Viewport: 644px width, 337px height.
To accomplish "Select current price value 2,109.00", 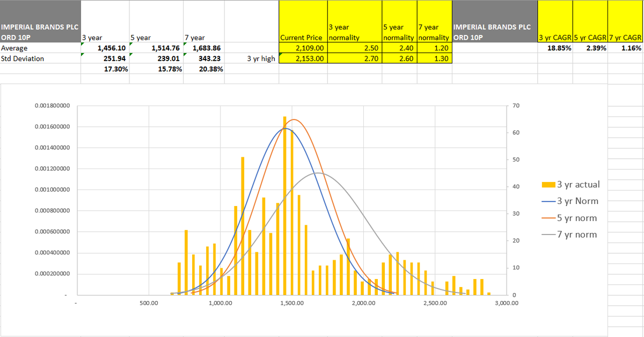I will pyautogui.click(x=303, y=48).
